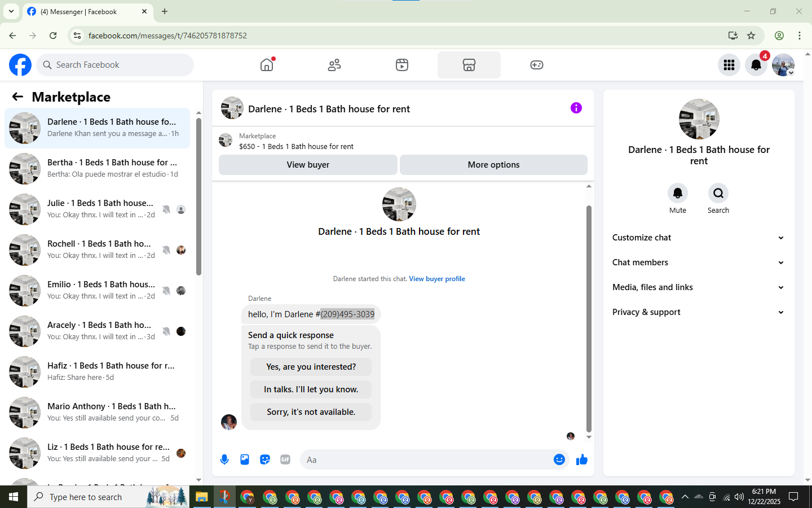Show hidden system tray icons
The height and width of the screenshot is (508, 812).
685,497
